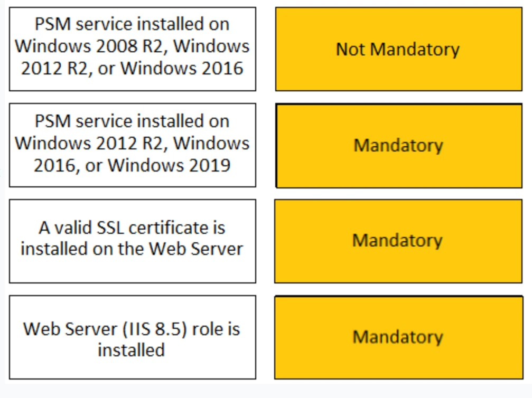Click the "installed on the Web Server" line

click(132, 248)
